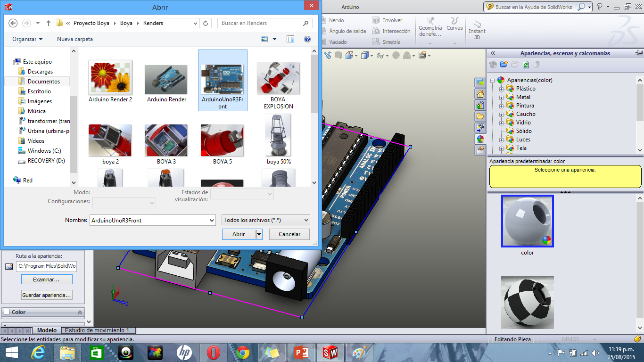Open Paint from the taskbar

click(x=359, y=352)
